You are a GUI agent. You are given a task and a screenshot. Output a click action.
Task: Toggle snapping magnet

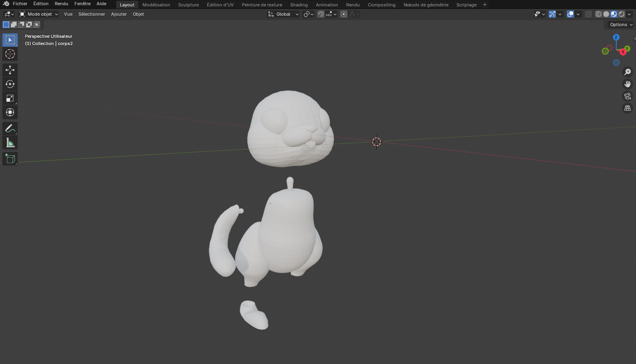coord(321,14)
